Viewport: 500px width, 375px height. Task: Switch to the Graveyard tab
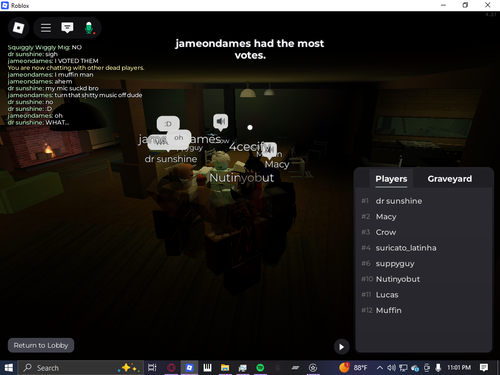450,179
